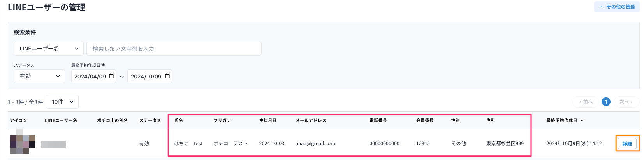Expand the その他の機能 menu
The image size is (644, 160).
[x=617, y=7]
